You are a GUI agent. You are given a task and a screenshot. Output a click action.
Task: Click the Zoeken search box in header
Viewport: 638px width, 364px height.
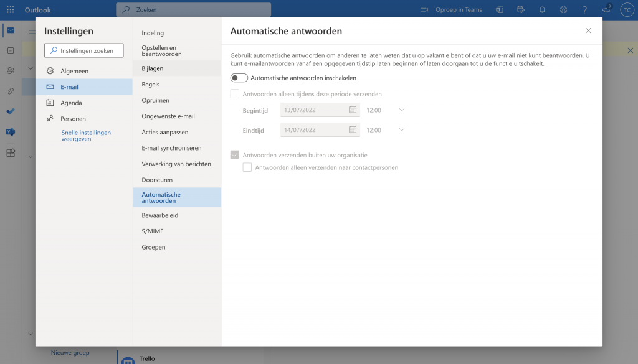click(193, 9)
